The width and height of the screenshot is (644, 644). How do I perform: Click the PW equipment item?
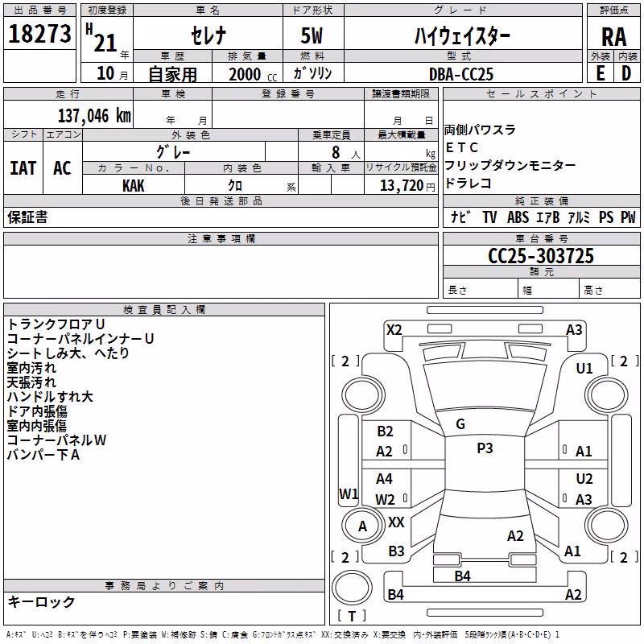tap(628, 217)
